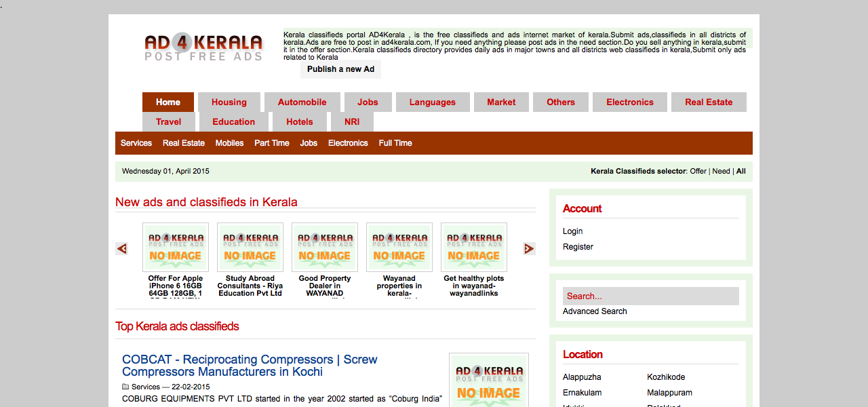Open the Automobile category tab
Image resolution: width=868 pixels, height=407 pixels.
pos(302,102)
